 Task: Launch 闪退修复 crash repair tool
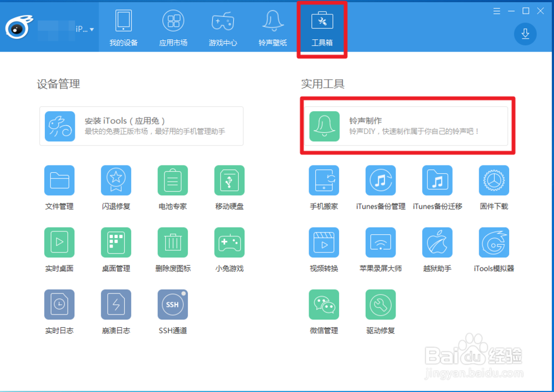tap(116, 180)
